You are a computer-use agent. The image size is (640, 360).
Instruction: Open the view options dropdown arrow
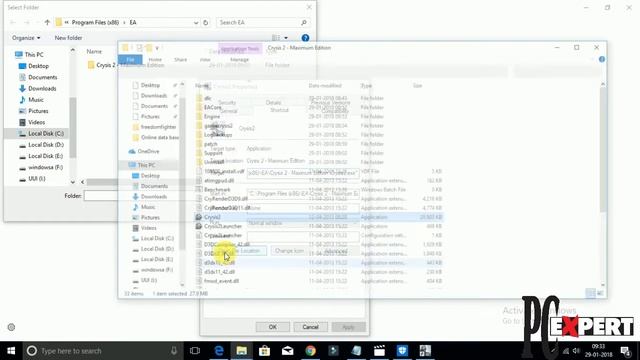point(286,38)
